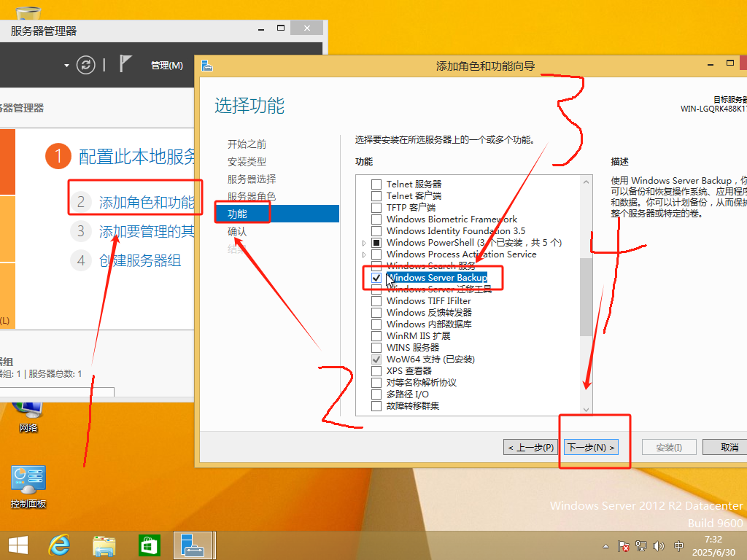Check the Windows 内部数据库 feature
The height and width of the screenshot is (560, 747).
coord(376,324)
